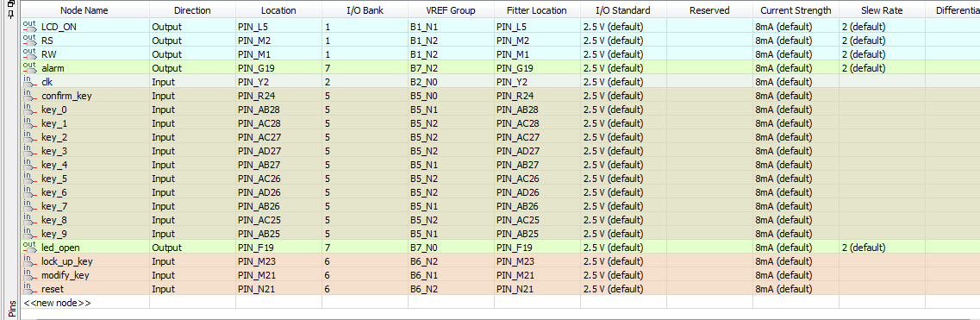Click Location cell PIN_M2 for RS
The image size is (980, 320).
278,41
